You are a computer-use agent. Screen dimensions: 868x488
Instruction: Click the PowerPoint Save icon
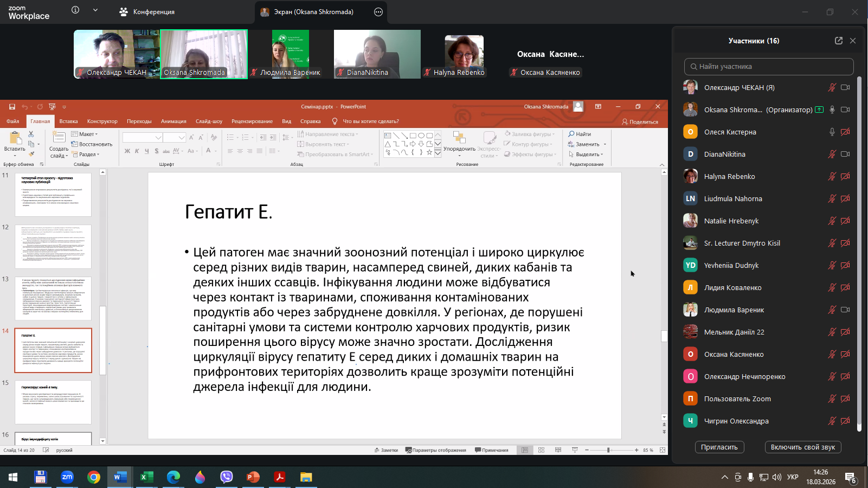(12, 107)
